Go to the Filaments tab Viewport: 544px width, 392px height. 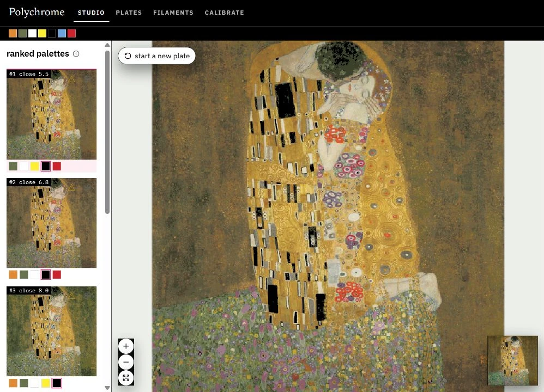coord(173,13)
